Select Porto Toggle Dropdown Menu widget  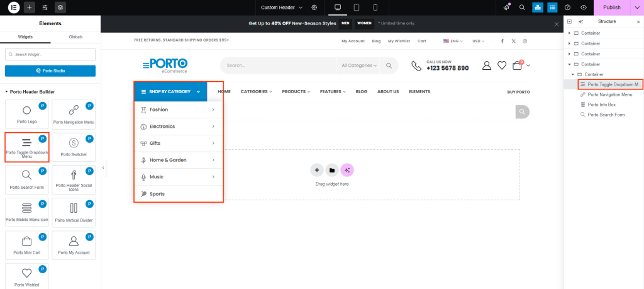click(26, 147)
